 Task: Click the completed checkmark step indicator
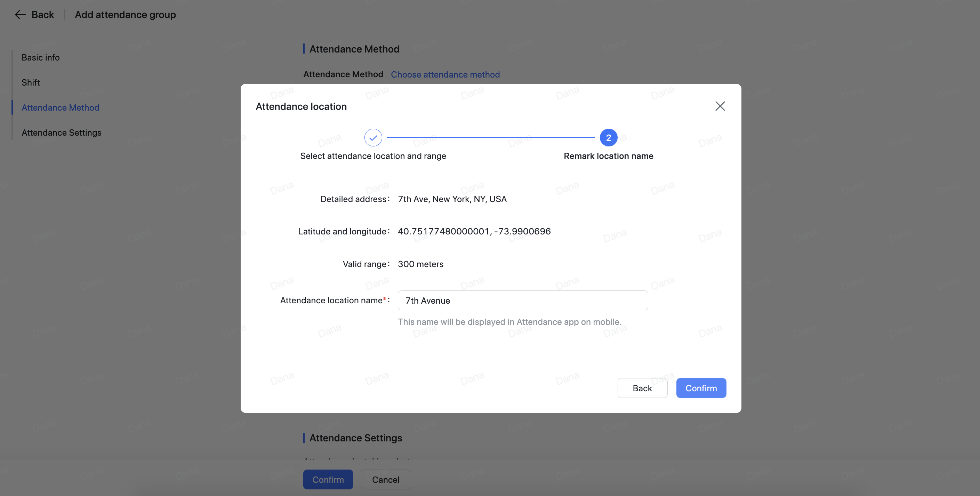(x=373, y=137)
